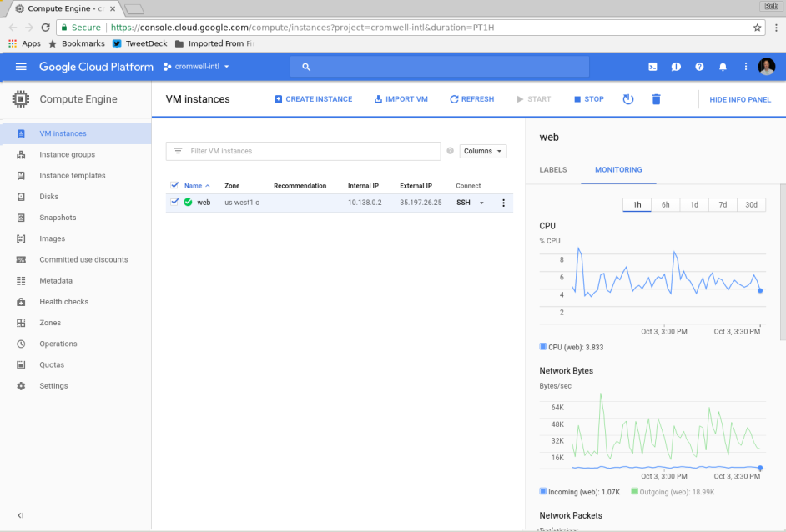786x532 pixels.
Task: Open the filter help question icon
Action: point(450,151)
